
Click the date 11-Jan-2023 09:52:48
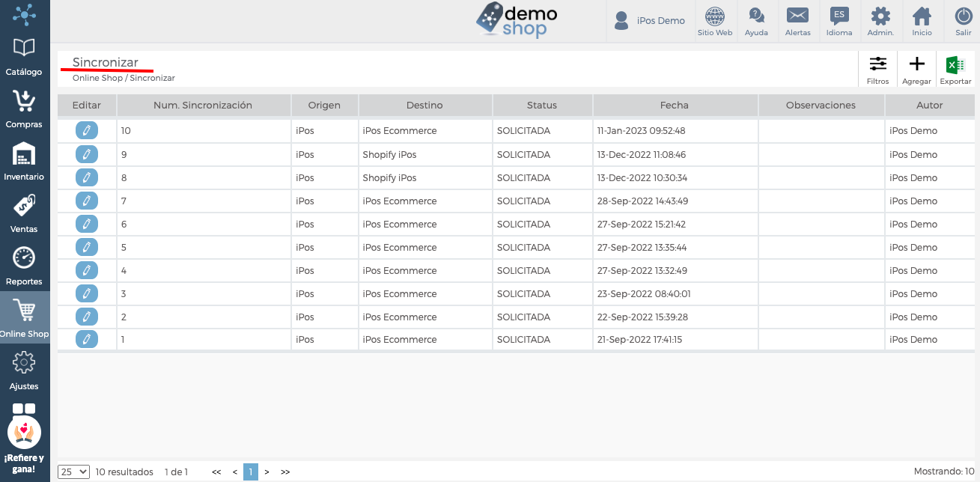click(641, 131)
